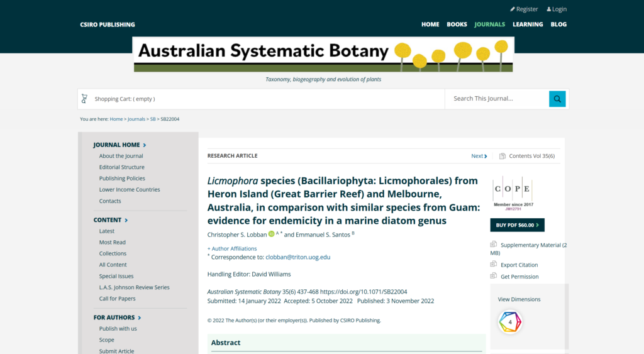Click the BUY PDF $60.00 button
The height and width of the screenshot is (354, 644).
[517, 225]
